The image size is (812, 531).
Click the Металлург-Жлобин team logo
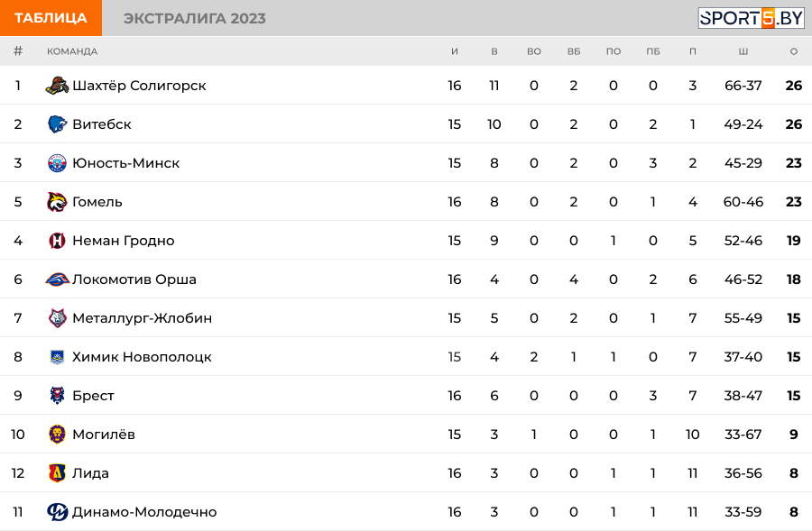pyautogui.click(x=57, y=318)
